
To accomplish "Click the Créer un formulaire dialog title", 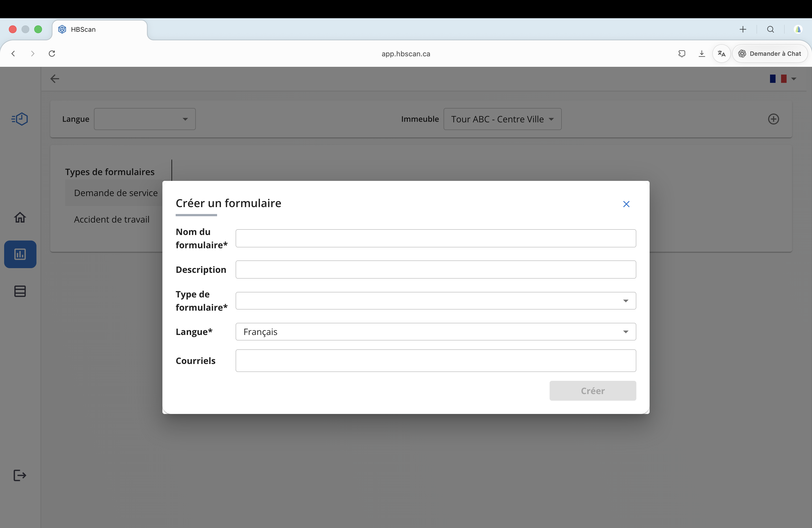I will point(228,203).
